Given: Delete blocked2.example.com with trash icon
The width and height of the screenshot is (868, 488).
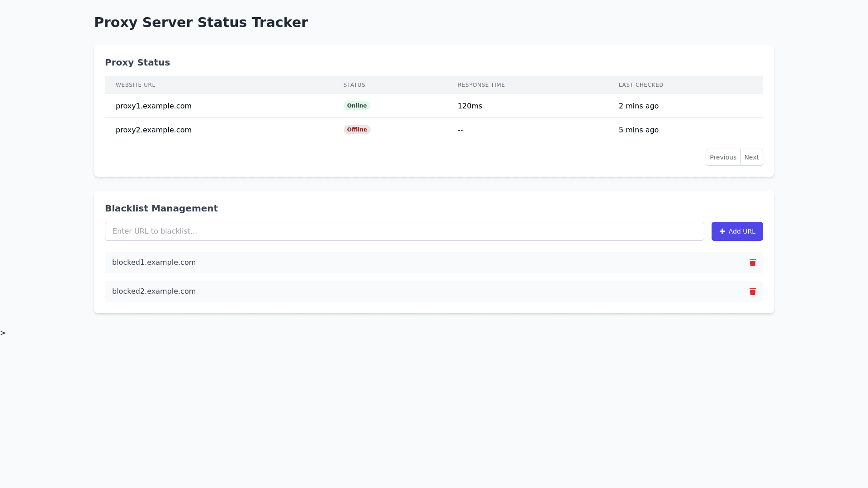Looking at the screenshot, I should click(x=752, y=291).
